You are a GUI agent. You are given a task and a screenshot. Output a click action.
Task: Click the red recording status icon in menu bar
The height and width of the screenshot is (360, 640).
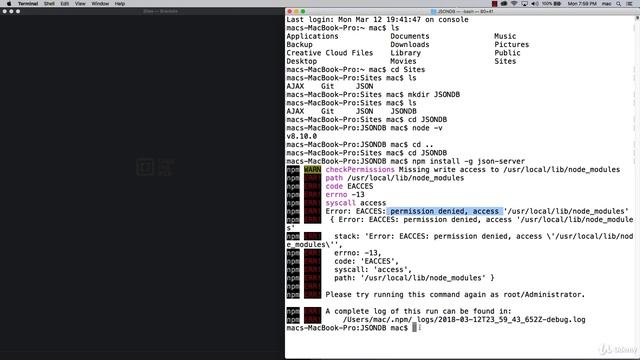tap(494, 4)
